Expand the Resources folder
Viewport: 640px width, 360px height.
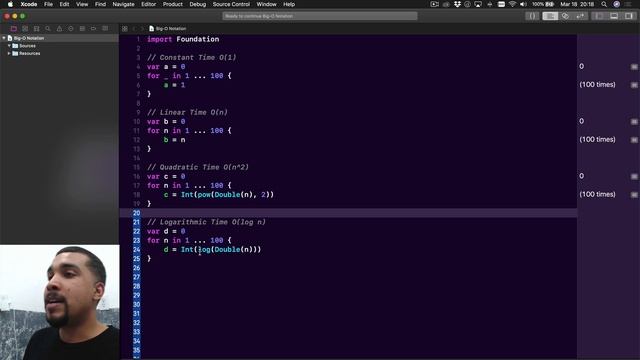[9, 53]
